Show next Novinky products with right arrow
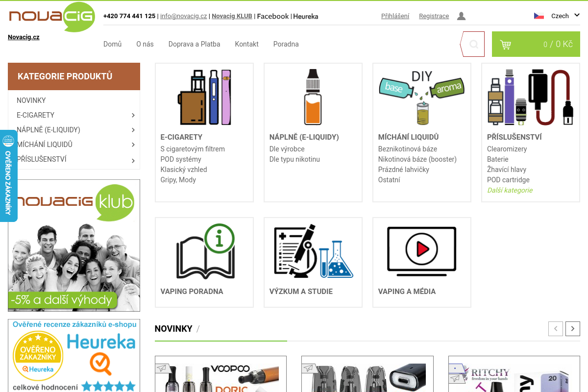The width and height of the screenshot is (588, 392). (x=573, y=328)
